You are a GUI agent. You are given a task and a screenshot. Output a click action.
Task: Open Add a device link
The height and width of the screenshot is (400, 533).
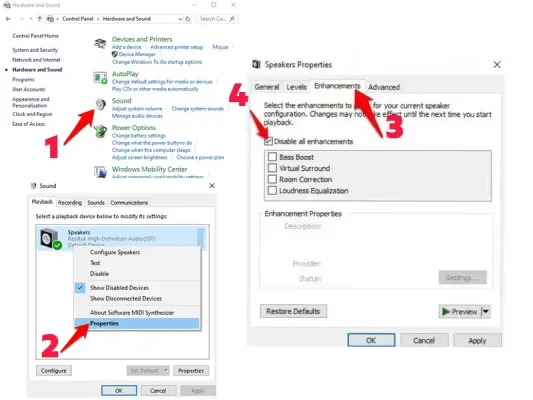(126, 47)
